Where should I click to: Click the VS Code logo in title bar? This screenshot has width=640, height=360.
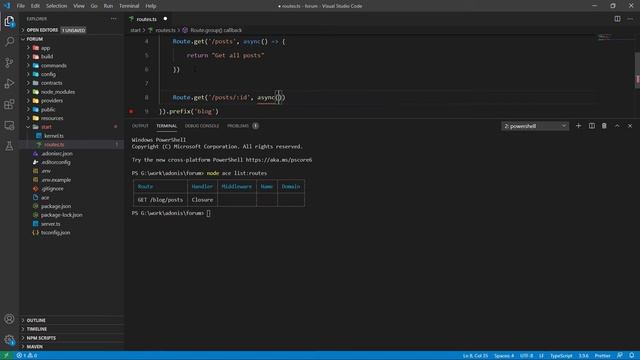click(x=7, y=6)
